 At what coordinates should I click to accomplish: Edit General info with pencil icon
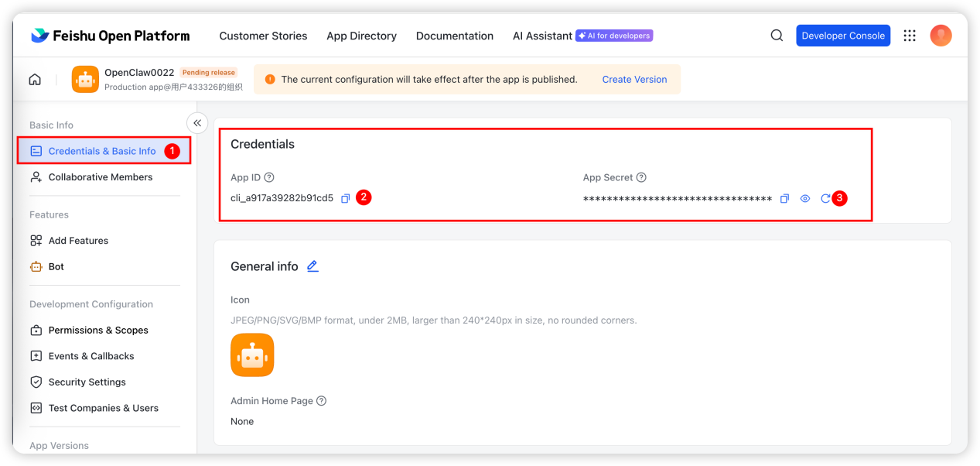tap(312, 266)
